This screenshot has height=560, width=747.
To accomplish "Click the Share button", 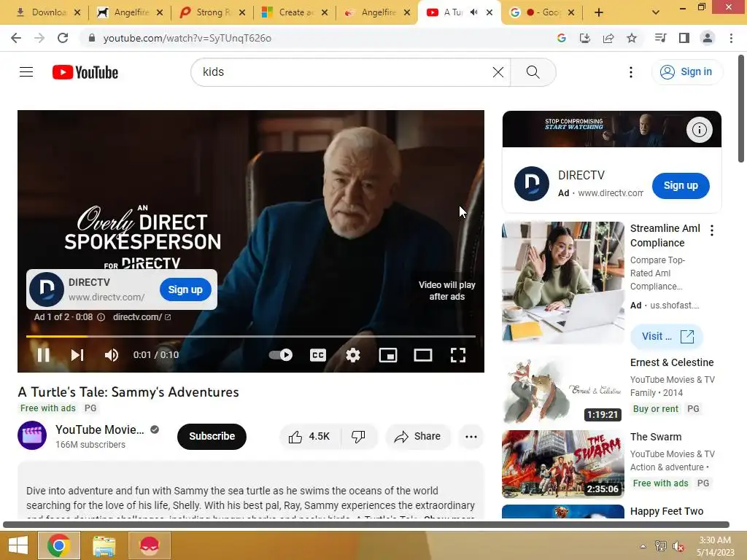I will point(418,436).
